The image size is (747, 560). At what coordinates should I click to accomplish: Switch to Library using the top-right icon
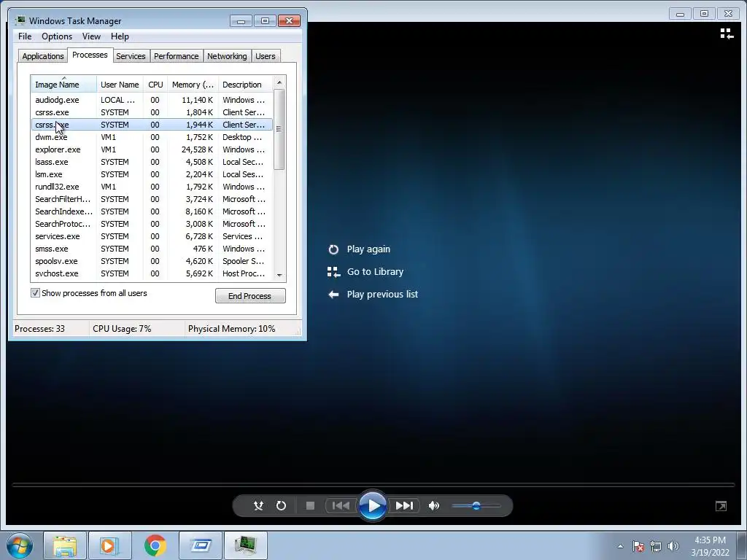click(727, 34)
